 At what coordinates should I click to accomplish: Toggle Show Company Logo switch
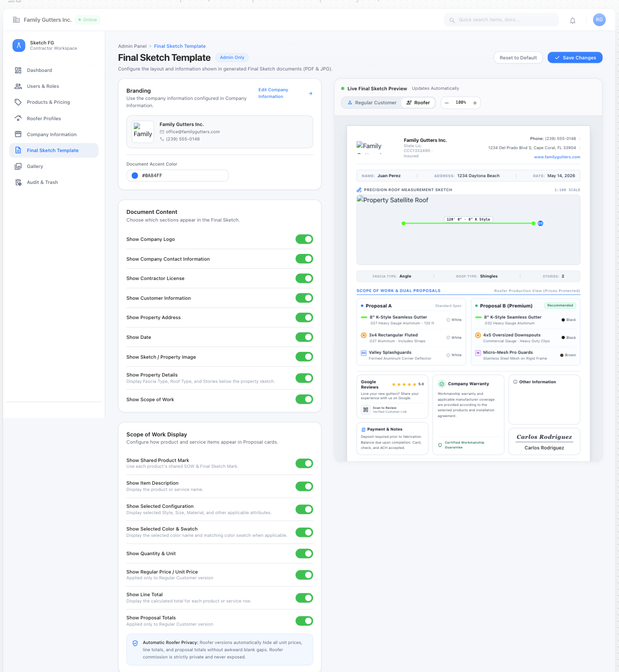point(304,239)
